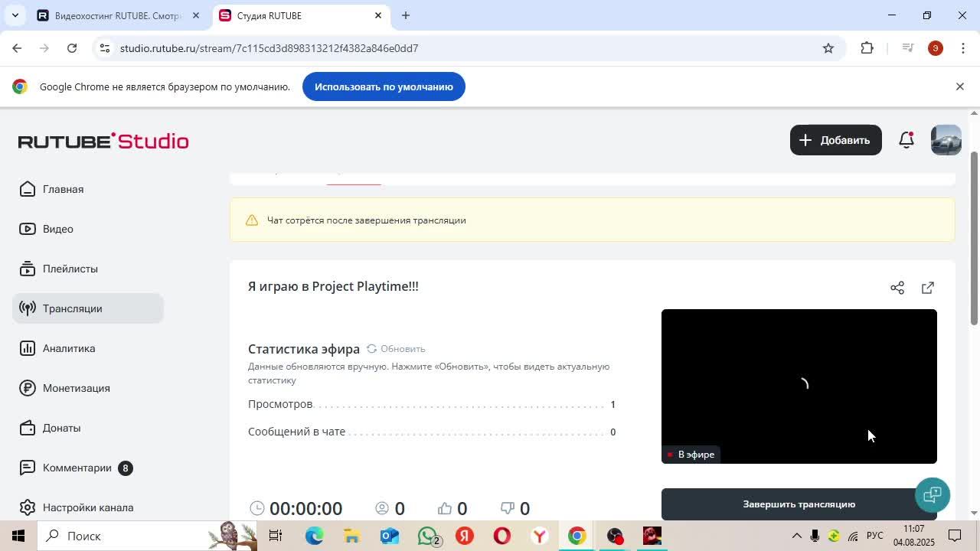Open the tab search dropdown

tap(15, 15)
